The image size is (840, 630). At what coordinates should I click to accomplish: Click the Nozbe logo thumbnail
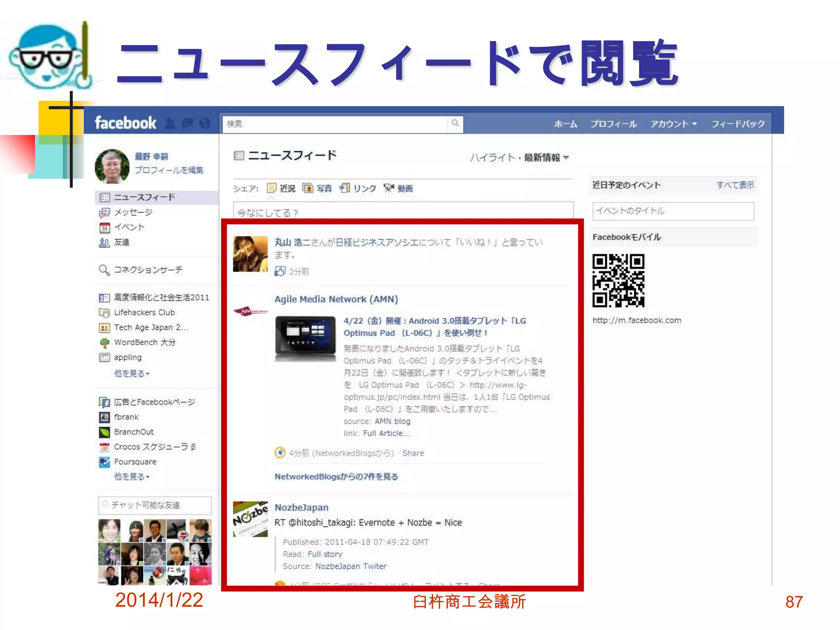(250, 519)
